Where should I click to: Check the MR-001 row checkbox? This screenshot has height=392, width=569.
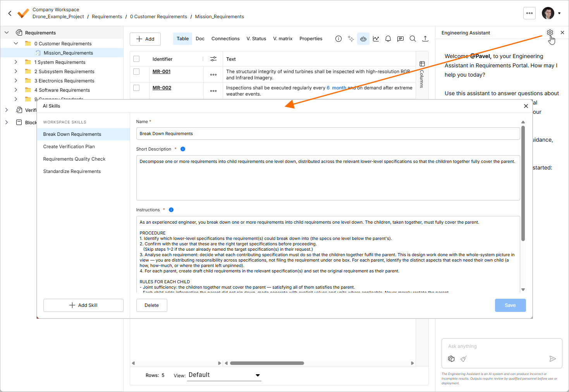[x=136, y=72]
